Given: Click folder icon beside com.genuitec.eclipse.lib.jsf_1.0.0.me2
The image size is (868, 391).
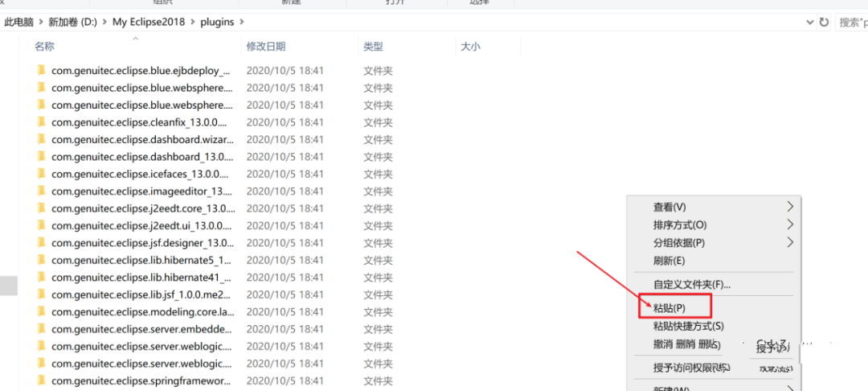Looking at the screenshot, I should point(40,294).
